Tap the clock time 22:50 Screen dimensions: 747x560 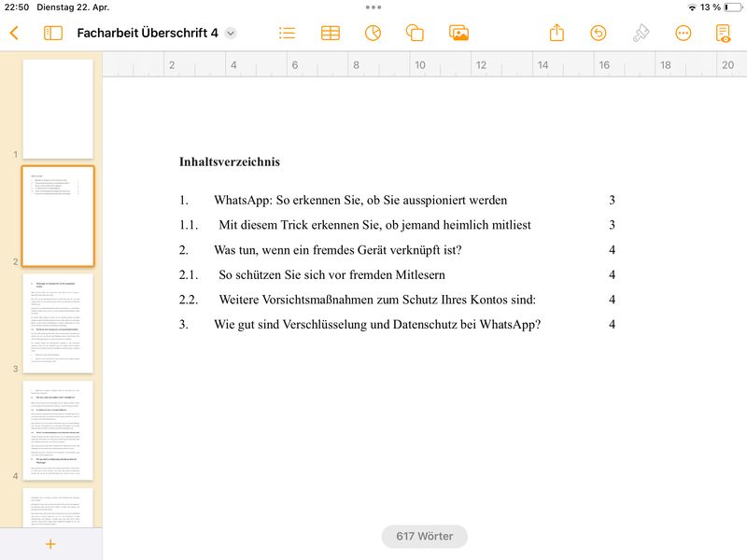click(x=17, y=7)
